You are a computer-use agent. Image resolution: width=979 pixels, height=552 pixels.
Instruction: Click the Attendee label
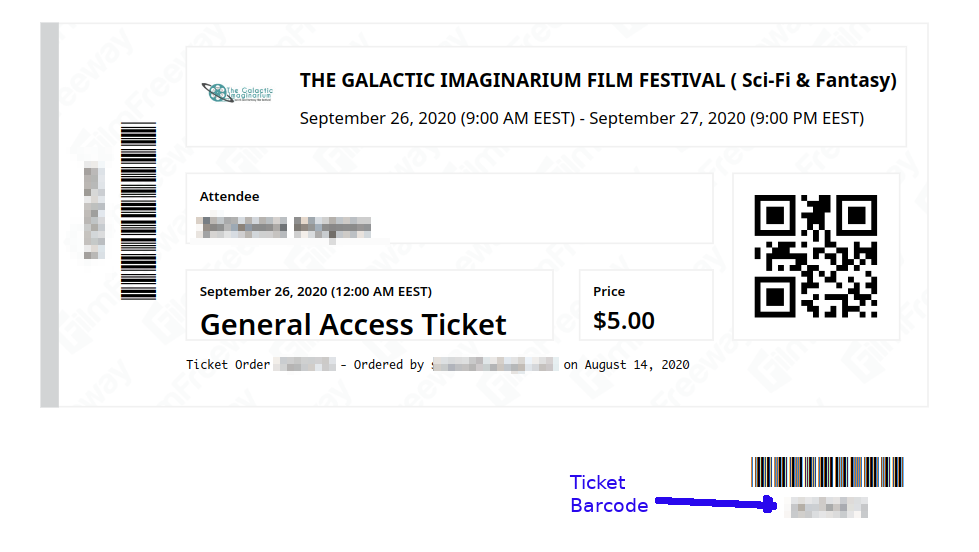[x=229, y=197]
